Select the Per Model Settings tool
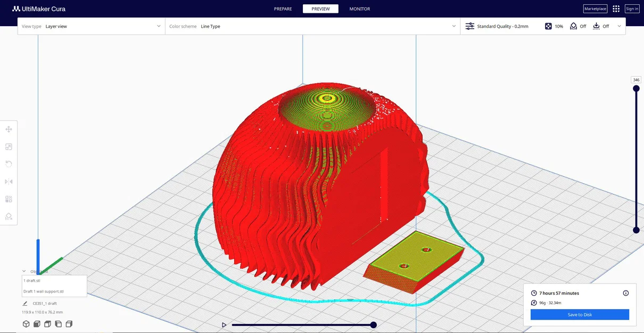 (9, 199)
